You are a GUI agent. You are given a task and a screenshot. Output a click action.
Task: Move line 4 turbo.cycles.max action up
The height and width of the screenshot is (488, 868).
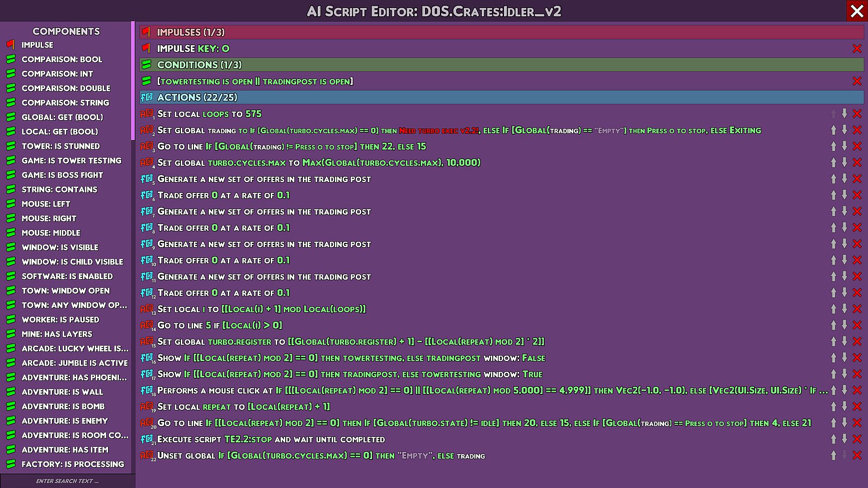click(x=833, y=163)
